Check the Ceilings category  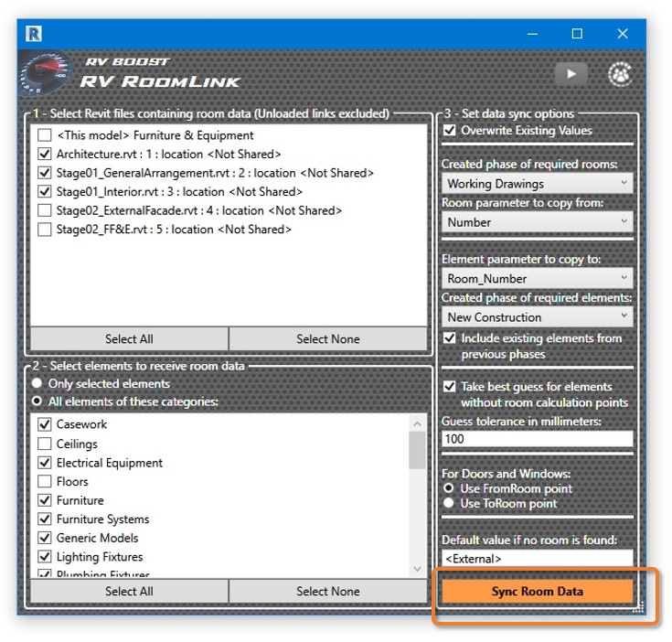click(x=45, y=444)
